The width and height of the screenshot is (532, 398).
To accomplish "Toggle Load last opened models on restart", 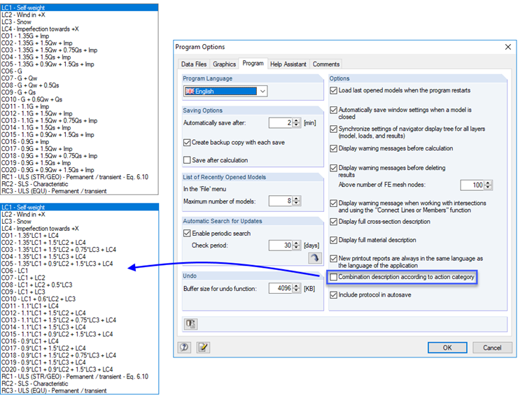I will tap(333, 90).
